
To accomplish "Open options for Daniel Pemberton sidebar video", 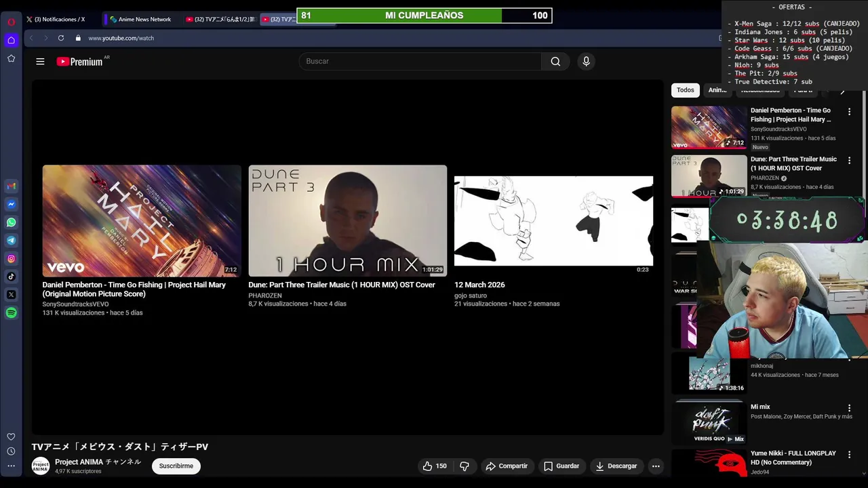I will pos(849,111).
